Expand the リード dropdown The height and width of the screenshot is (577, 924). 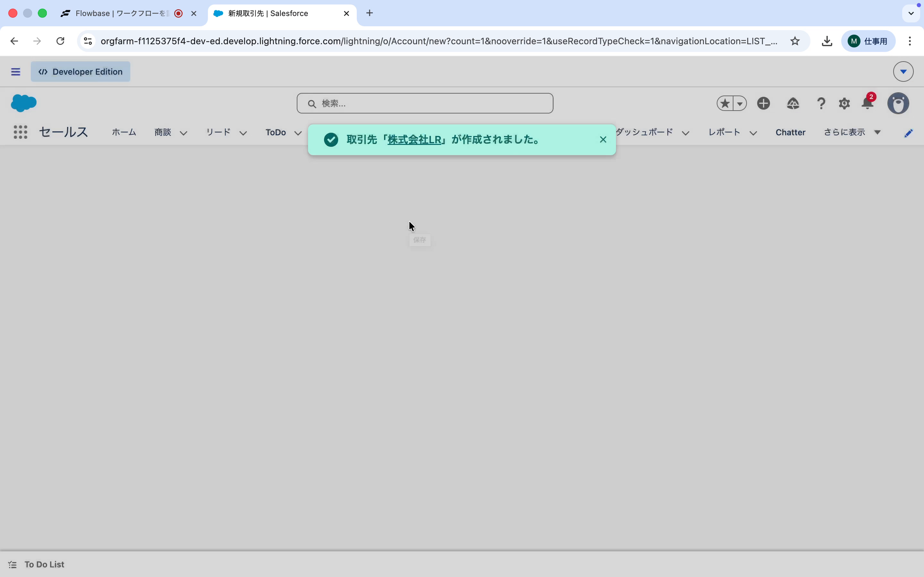tap(244, 133)
